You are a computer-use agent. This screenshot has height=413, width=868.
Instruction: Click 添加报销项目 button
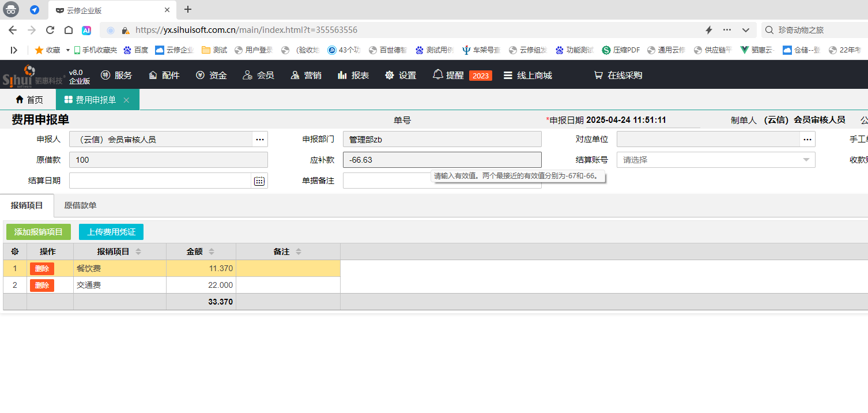pyautogui.click(x=39, y=232)
